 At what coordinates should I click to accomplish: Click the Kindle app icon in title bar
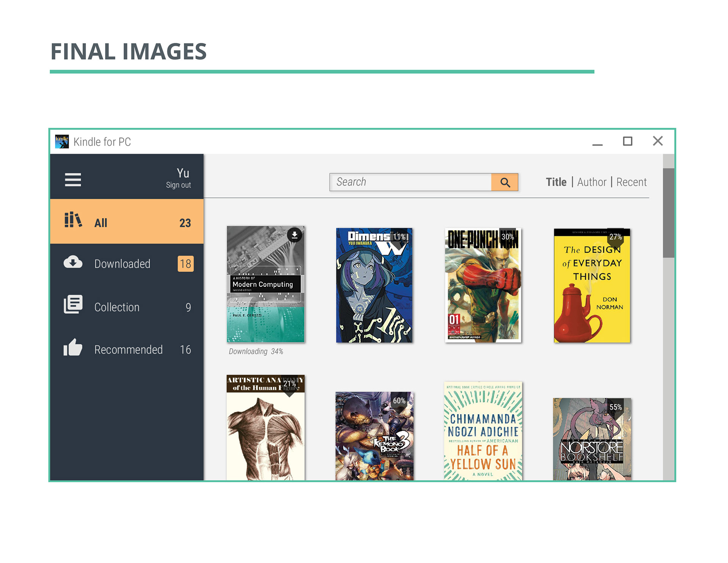pos(62,142)
